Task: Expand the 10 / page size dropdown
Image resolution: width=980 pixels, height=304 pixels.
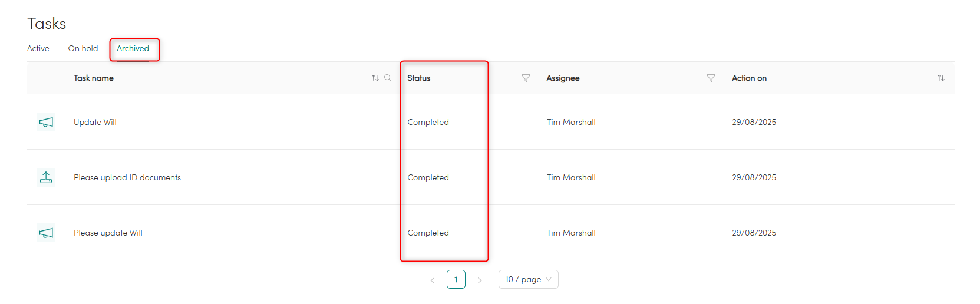Action: pos(529,279)
